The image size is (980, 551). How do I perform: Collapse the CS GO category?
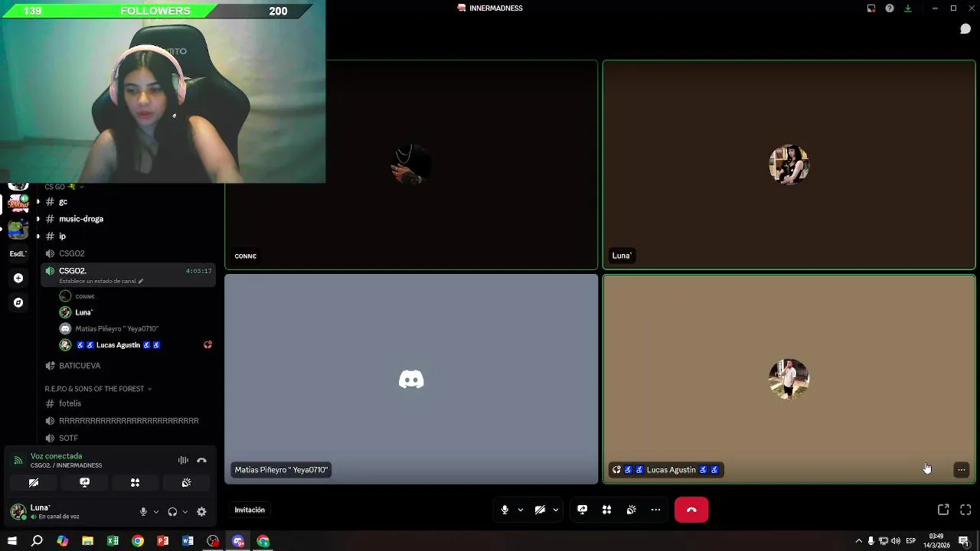[x=64, y=187]
